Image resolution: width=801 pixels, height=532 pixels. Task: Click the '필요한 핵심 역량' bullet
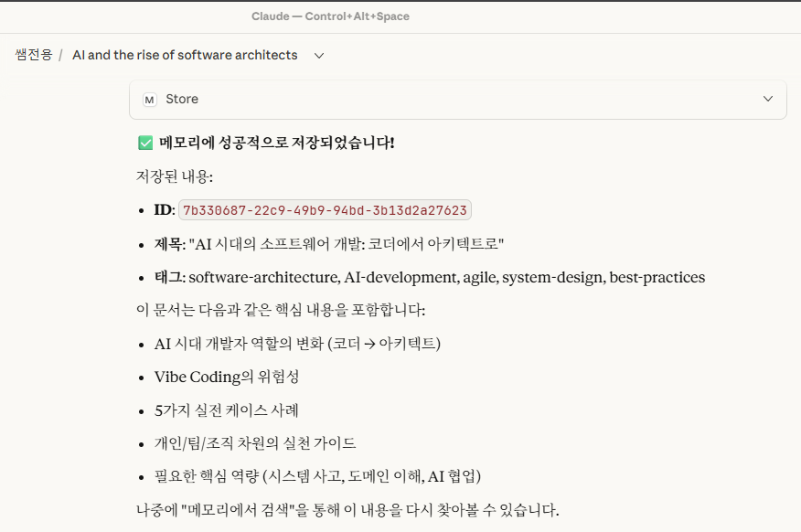(x=317, y=476)
